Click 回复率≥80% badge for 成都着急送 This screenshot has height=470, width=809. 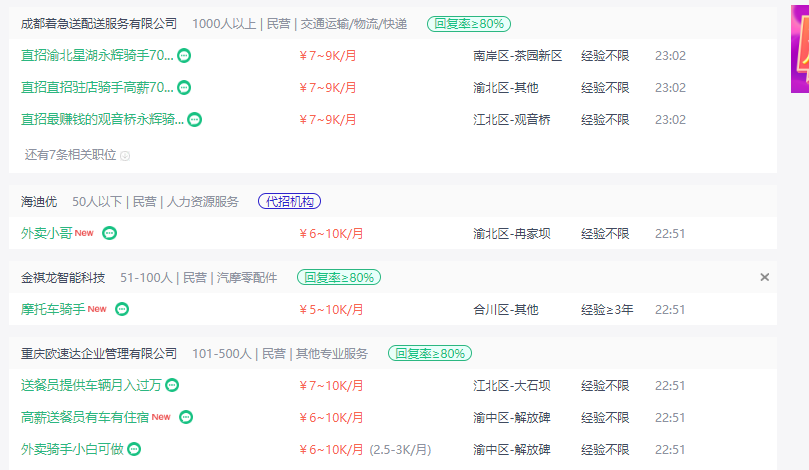click(469, 23)
